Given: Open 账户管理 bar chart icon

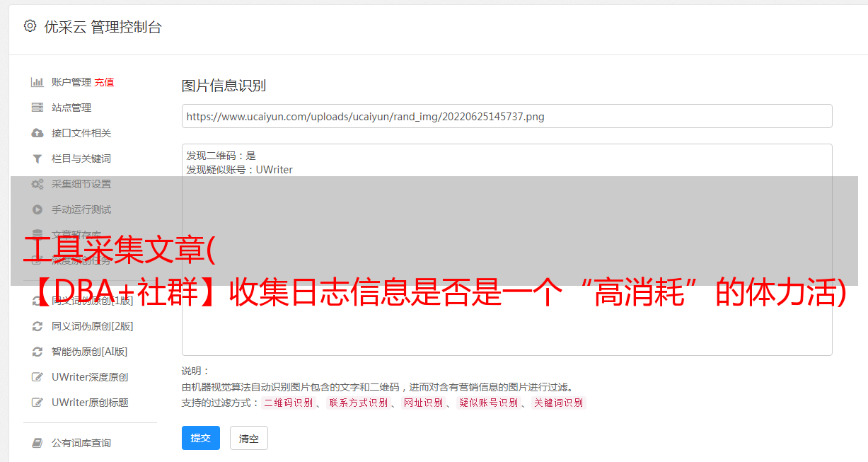Looking at the screenshot, I should tap(37, 82).
